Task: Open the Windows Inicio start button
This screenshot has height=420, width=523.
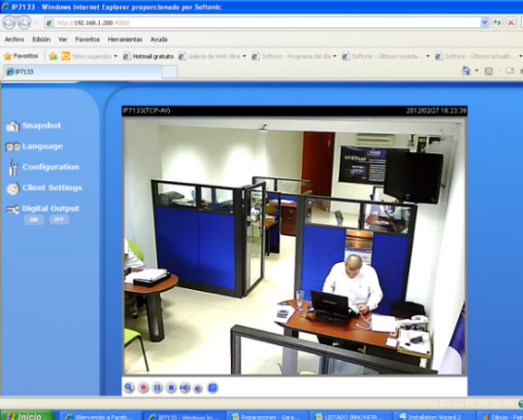Action: (27, 415)
